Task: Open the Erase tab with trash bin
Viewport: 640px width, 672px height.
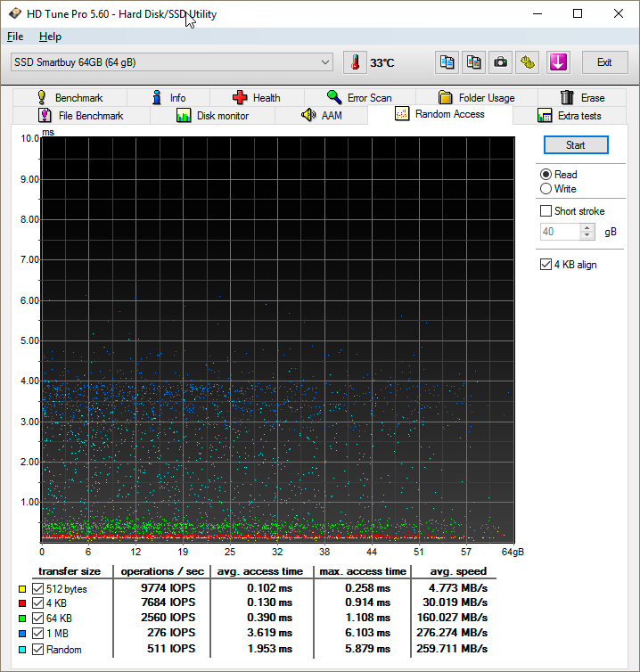Action: point(582,98)
